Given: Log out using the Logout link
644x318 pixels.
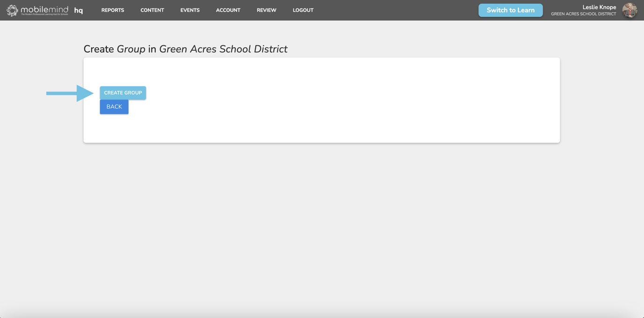Looking at the screenshot, I should coord(303,10).
